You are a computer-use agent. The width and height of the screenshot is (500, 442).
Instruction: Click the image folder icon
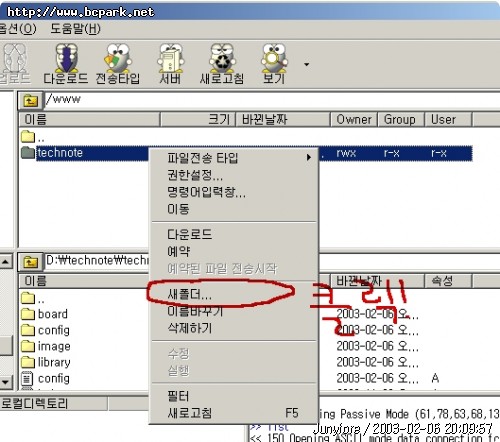point(28,346)
